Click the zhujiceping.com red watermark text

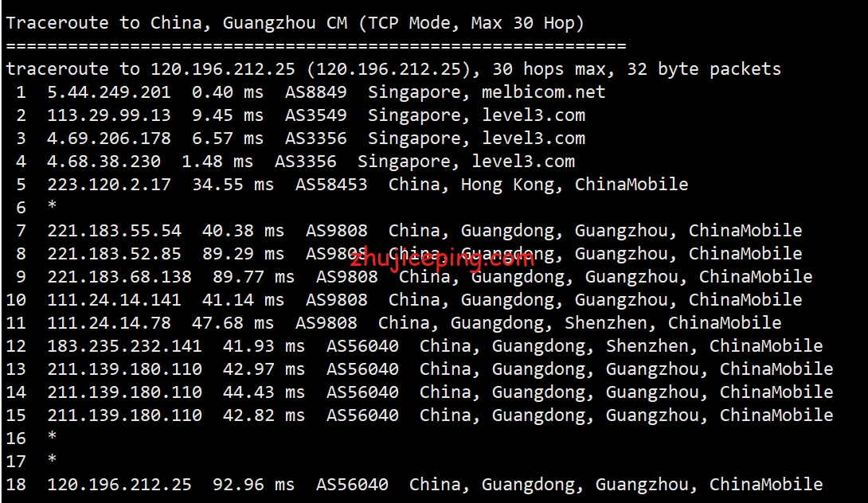pos(443,259)
